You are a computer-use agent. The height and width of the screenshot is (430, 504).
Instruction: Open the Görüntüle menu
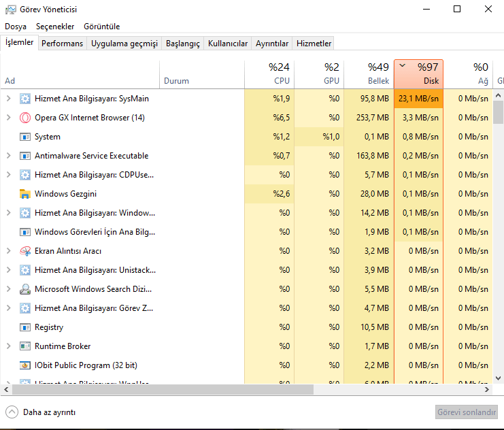[x=101, y=27]
